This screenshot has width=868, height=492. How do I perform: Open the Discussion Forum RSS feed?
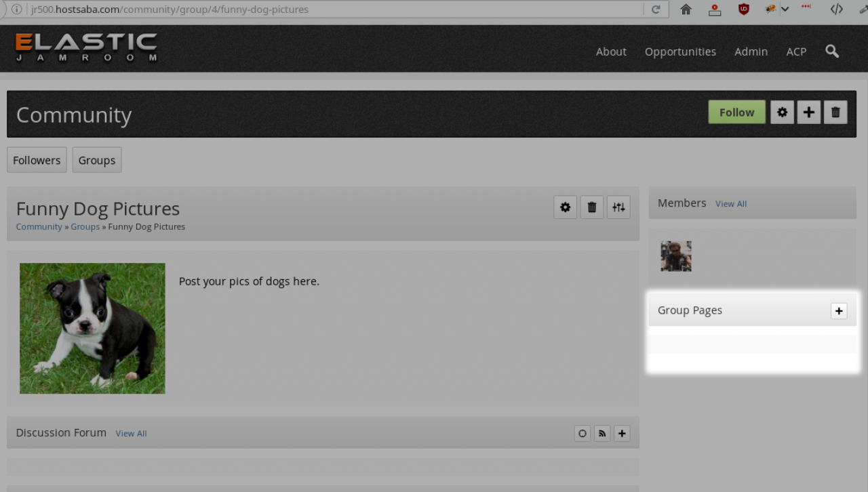(602, 433)
